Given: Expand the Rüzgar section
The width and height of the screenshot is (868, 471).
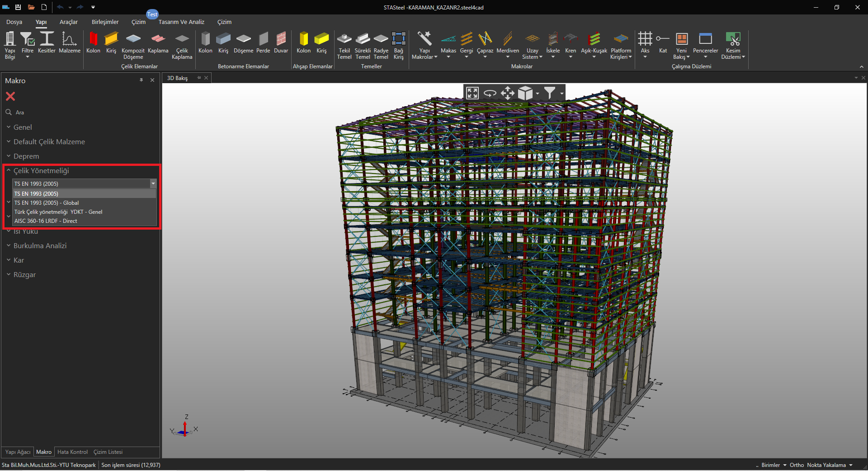Looking at the screenshot, I should (x=24, y=275).
